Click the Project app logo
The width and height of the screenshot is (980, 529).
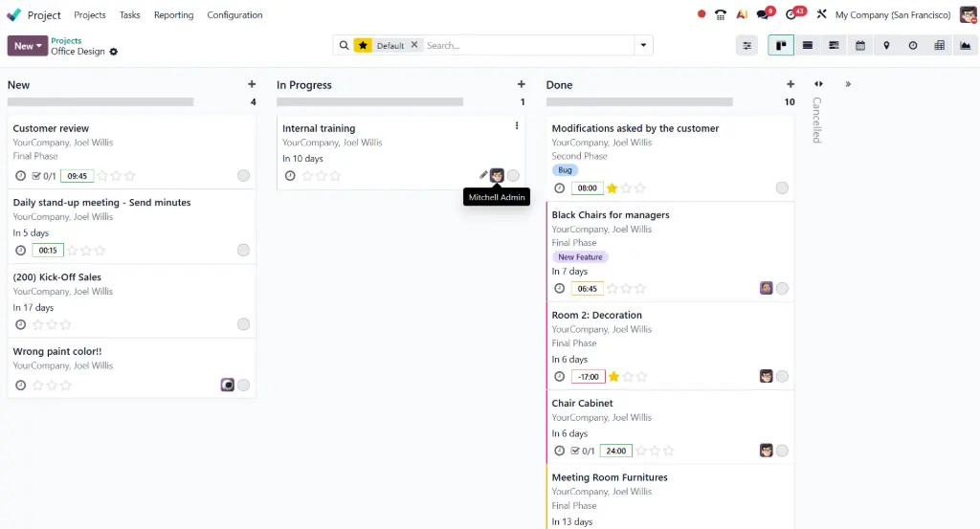pyautogui.click(x=13, y=14)
